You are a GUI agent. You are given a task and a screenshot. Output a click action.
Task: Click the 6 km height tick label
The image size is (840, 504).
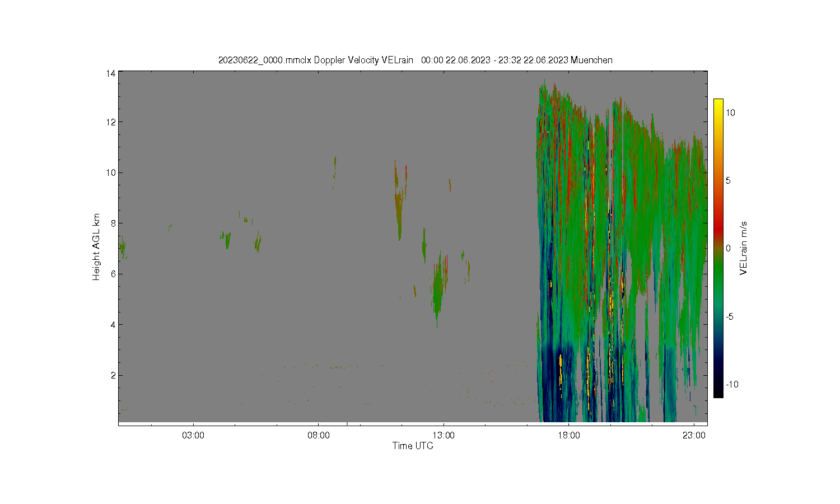click(113, 274)
